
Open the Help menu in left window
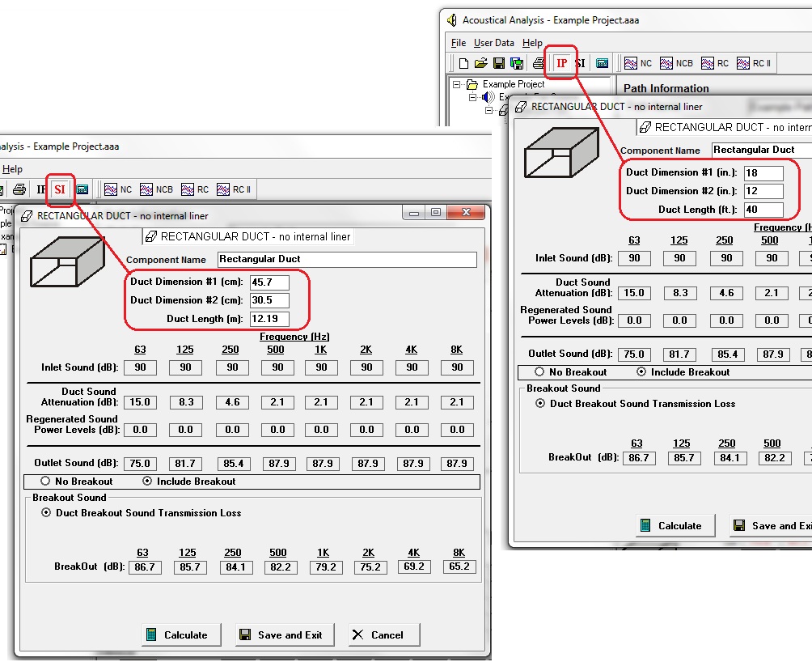12,169
